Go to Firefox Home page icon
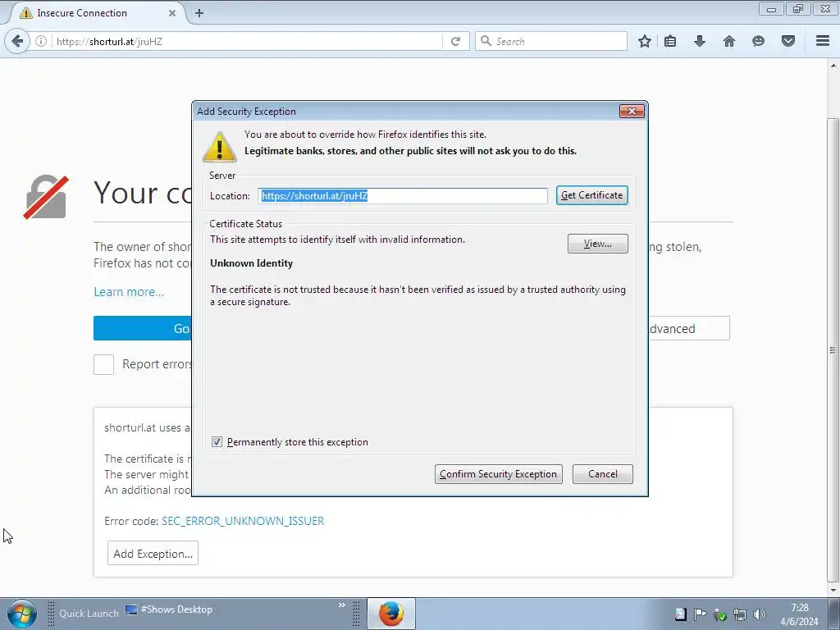 coord(728,41)
